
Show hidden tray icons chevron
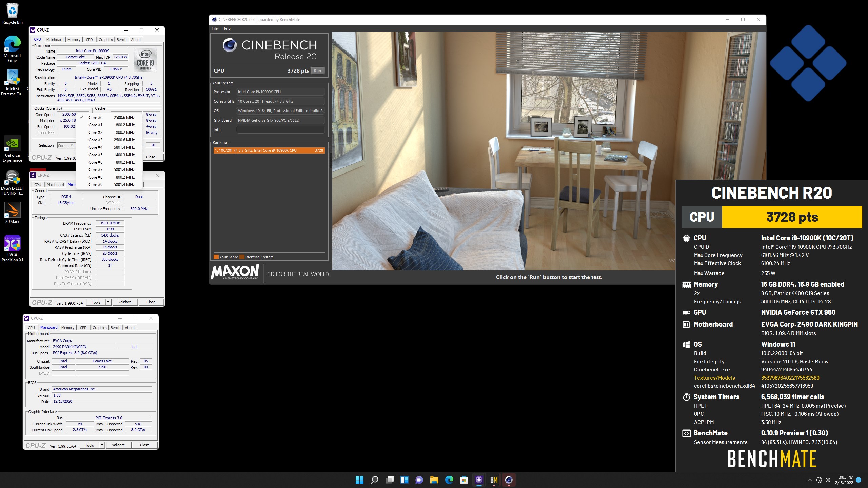pyautogui.click(x=810, y=480)
